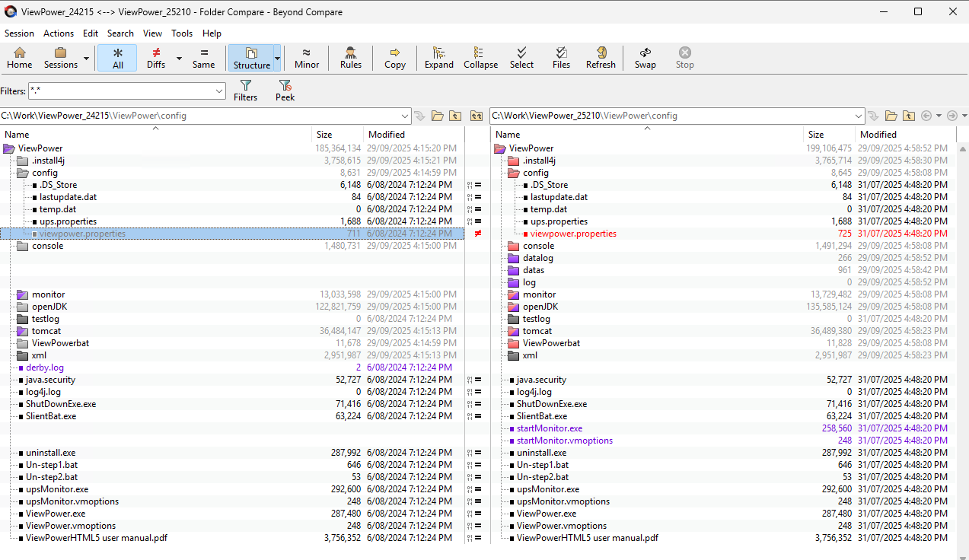Screen dimensions: 969x560
Task: Open the Structure dropdown arrow
Action: pyautogui.click(x=277, y=59)
